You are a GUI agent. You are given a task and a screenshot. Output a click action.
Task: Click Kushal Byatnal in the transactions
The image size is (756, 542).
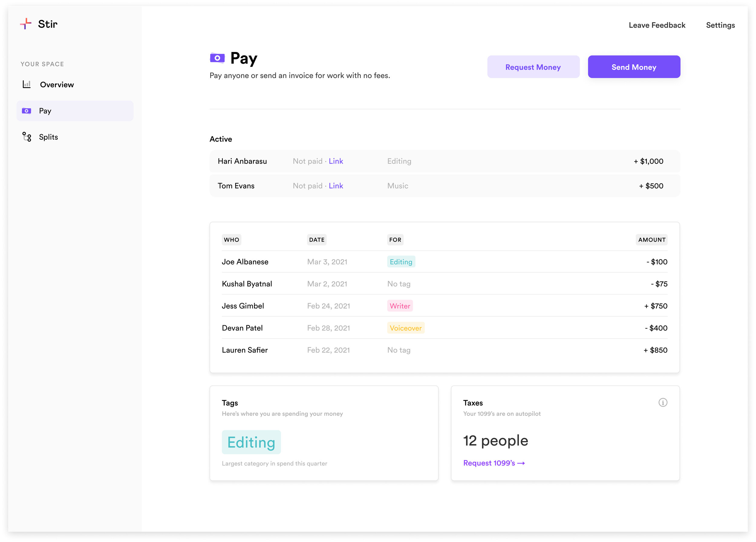pos(247,284)
